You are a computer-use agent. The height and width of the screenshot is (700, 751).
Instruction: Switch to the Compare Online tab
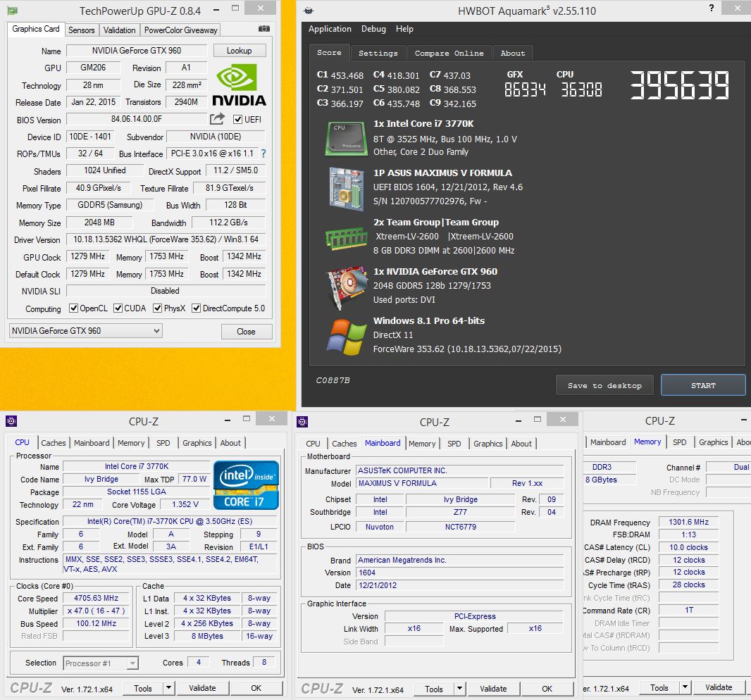point(449,53)
